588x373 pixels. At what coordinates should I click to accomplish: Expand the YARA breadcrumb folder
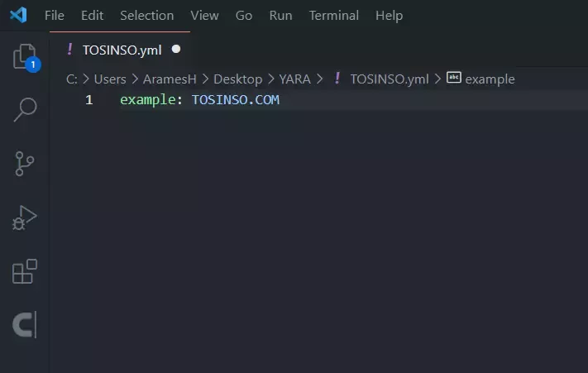(x=294, y=79)
